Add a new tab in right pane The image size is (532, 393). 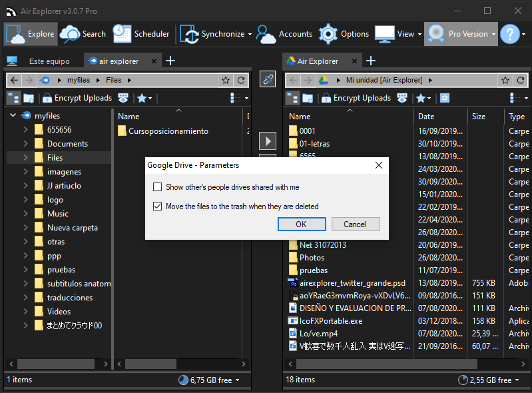(x=371, y=61)
